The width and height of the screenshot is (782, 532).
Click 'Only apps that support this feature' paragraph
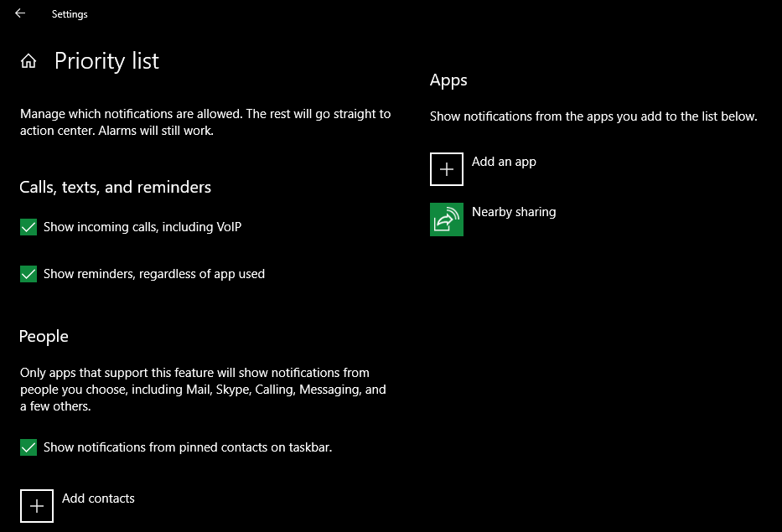[203, 390]
